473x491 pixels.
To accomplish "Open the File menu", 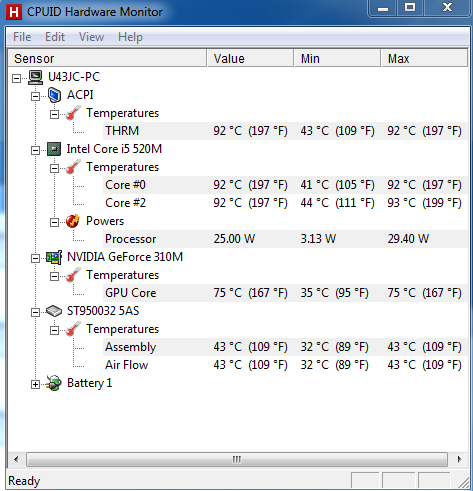I will click(x=22, y=37).
